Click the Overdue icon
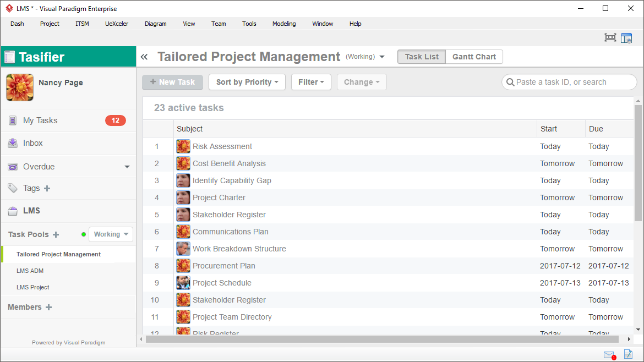 13,167
